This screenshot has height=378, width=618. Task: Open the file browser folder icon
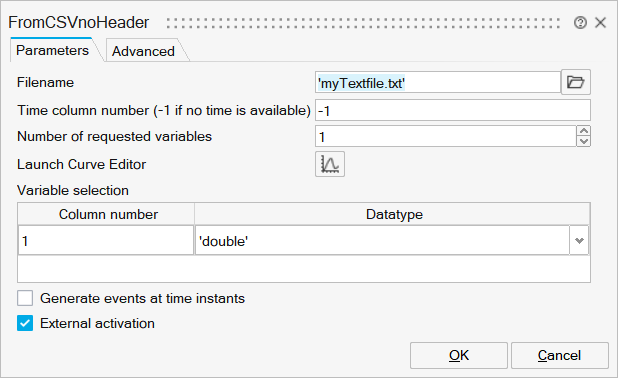[575, 82]
